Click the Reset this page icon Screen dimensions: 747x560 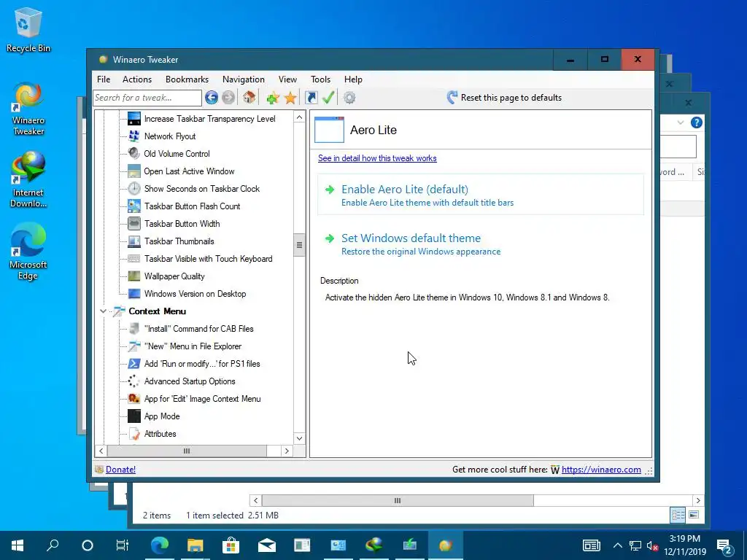pyautogui.click(x=452, y=98)
